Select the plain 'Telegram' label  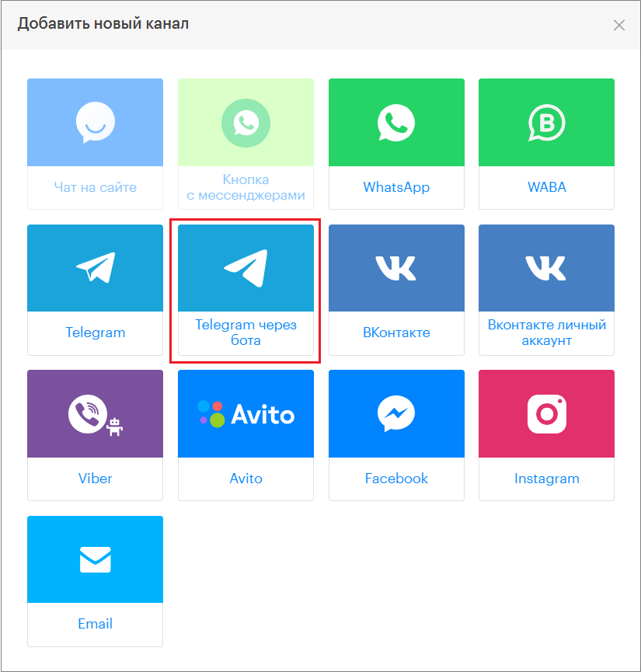(96, 333)
